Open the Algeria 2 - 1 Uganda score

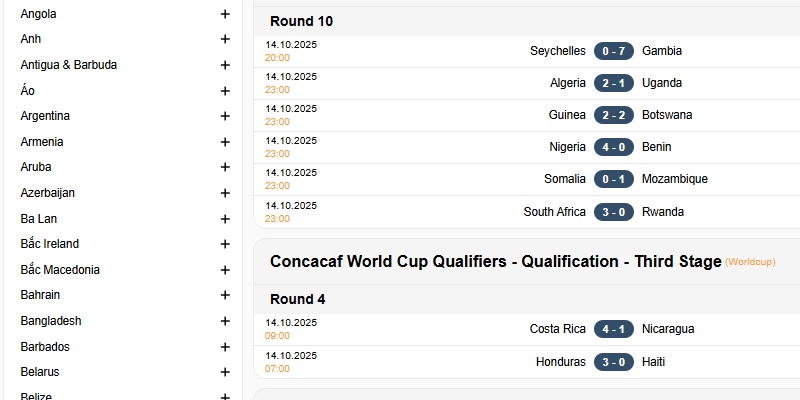(x=614, y=83)
